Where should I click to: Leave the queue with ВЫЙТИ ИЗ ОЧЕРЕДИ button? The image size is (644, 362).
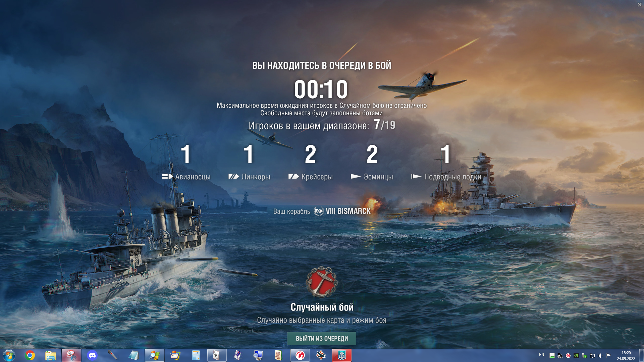point(322,339)
